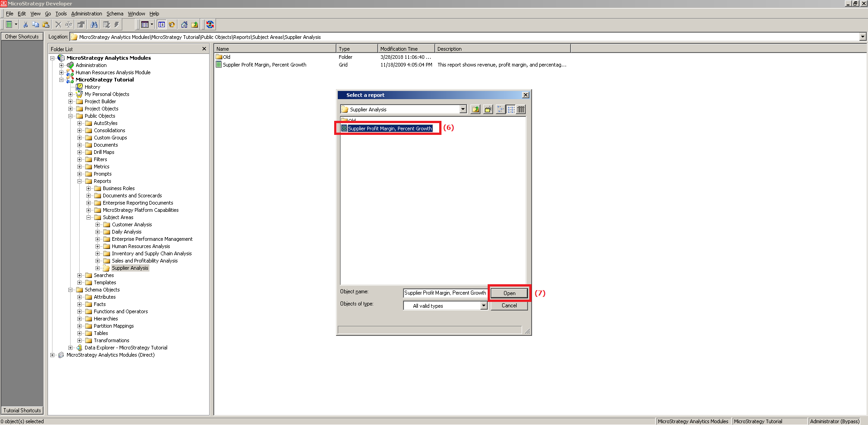Close the Select a report dialog
Viewport: 868px width, 425px height.
pyautogui.click(x=526, y=95)
